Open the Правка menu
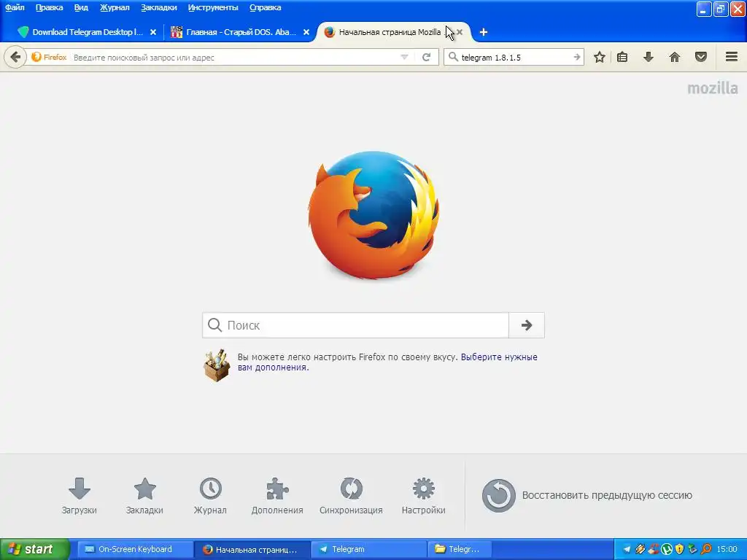This screenshot has height=560, width=747. tap(49, 7)
